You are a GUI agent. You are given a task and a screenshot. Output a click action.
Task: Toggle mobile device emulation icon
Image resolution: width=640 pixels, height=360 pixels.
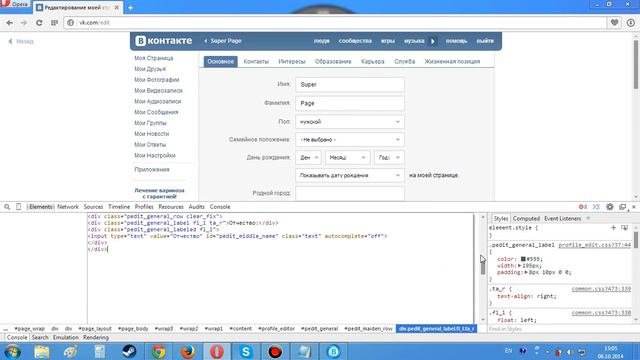pyautogui.click(x=18, y=207)
